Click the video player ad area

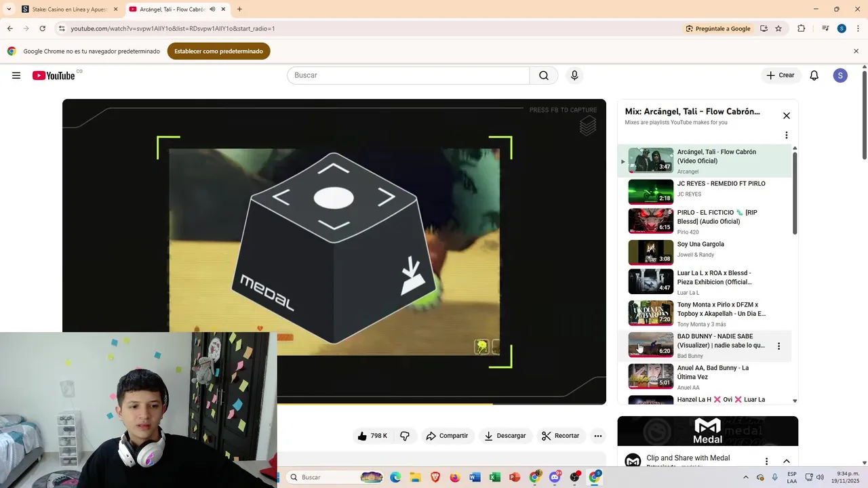[334, 251]
